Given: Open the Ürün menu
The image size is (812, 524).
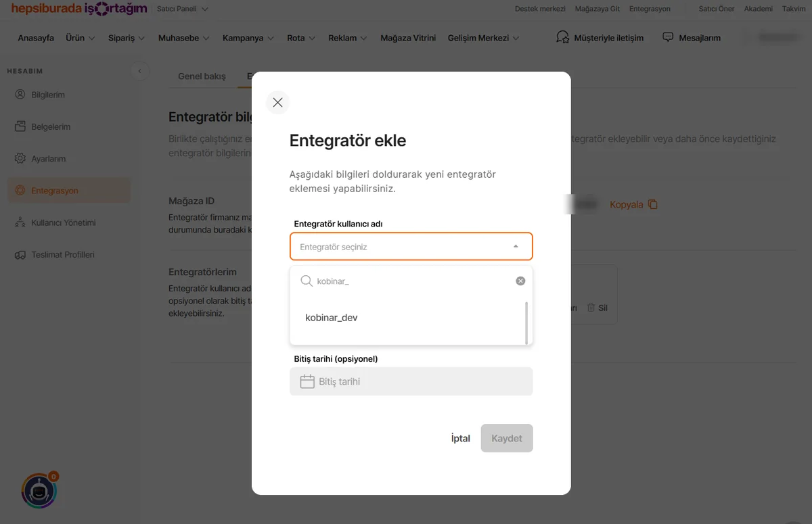Looking at the screenshot, I should (x=81, y=38).
